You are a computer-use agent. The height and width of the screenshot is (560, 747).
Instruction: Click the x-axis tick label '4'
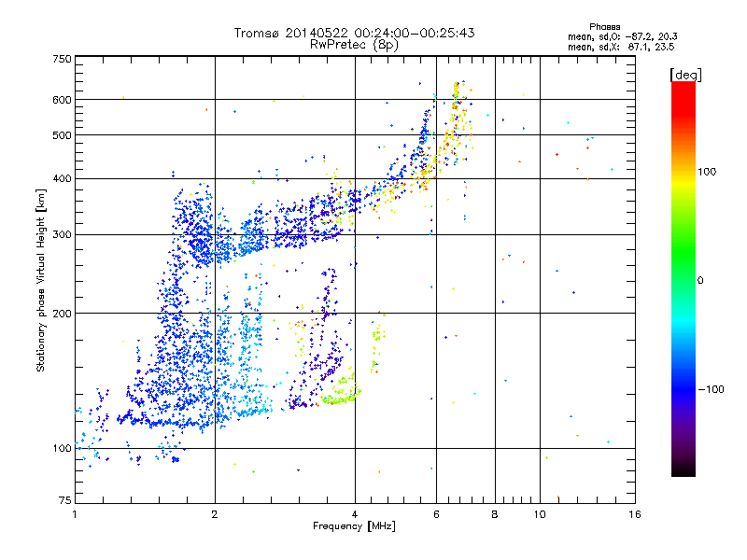click(355, 514)
